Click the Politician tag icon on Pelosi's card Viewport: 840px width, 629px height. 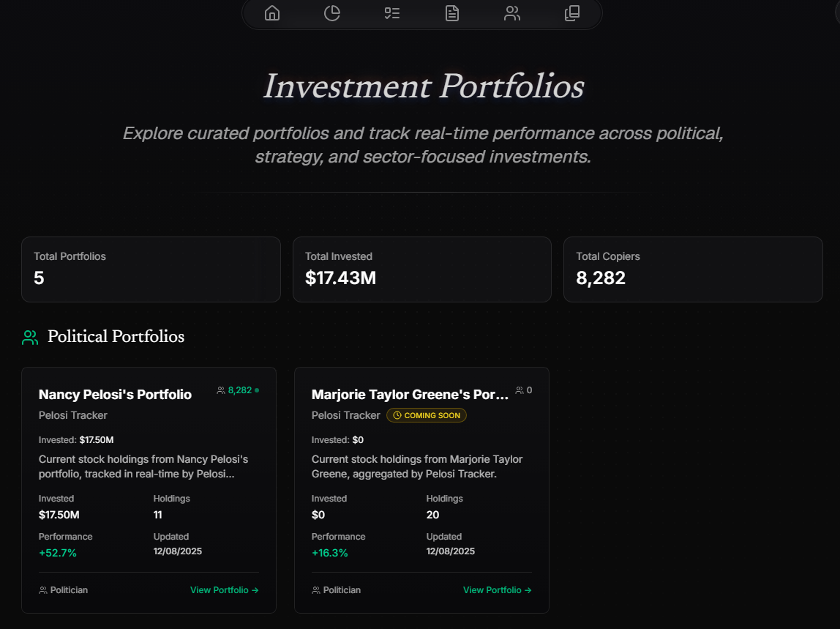point(43,589)
